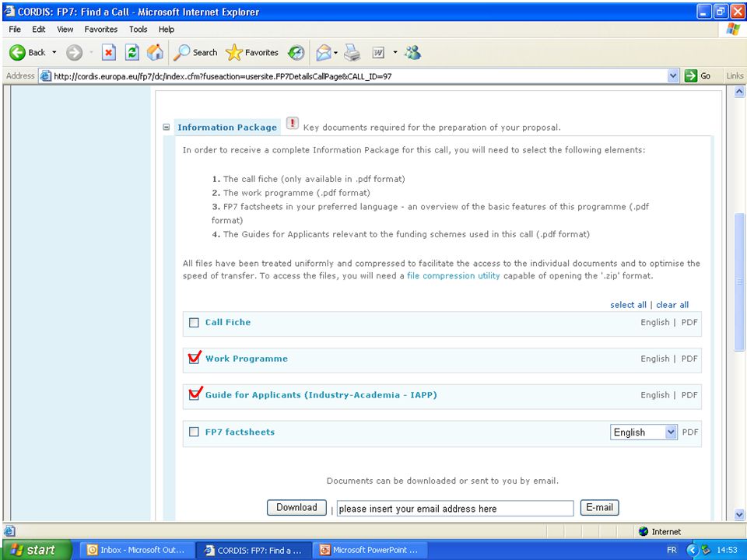
Task: Open Search magnifier in toolbar
Action: point(181,52)
